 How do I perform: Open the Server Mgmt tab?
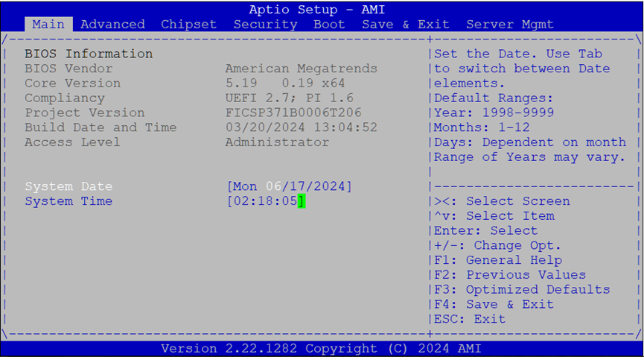(x=510, y=25)
